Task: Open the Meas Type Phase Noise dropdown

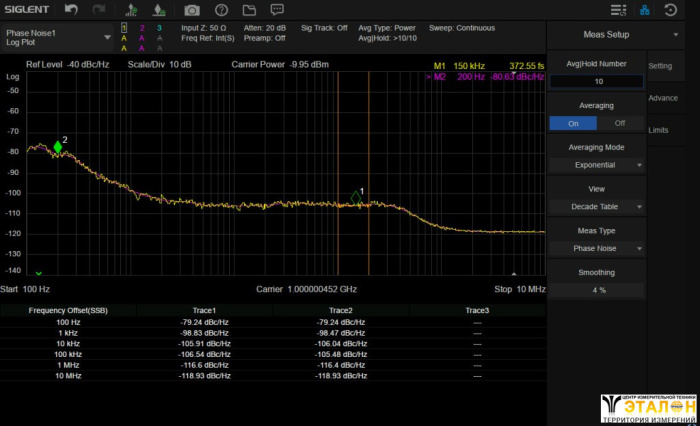Action: (x=596, y=248)
